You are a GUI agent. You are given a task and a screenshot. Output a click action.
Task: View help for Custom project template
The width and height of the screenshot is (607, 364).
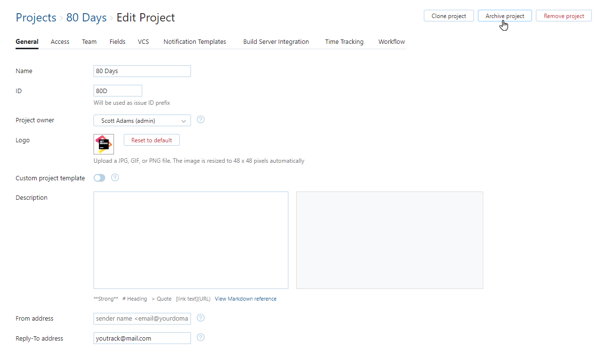click(115, 177)
